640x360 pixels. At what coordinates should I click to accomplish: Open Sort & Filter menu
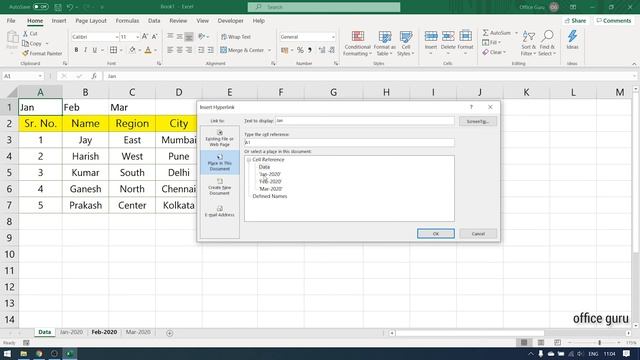pyautogui.click(x=528, y=43)
